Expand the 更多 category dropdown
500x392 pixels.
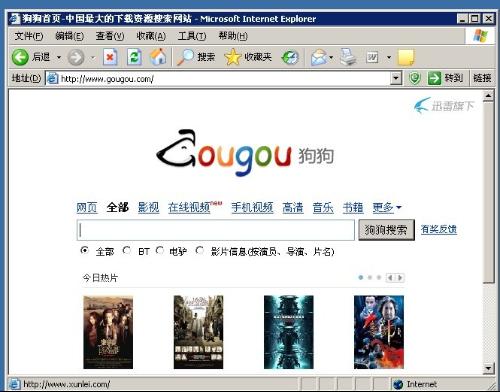point(387,208)
